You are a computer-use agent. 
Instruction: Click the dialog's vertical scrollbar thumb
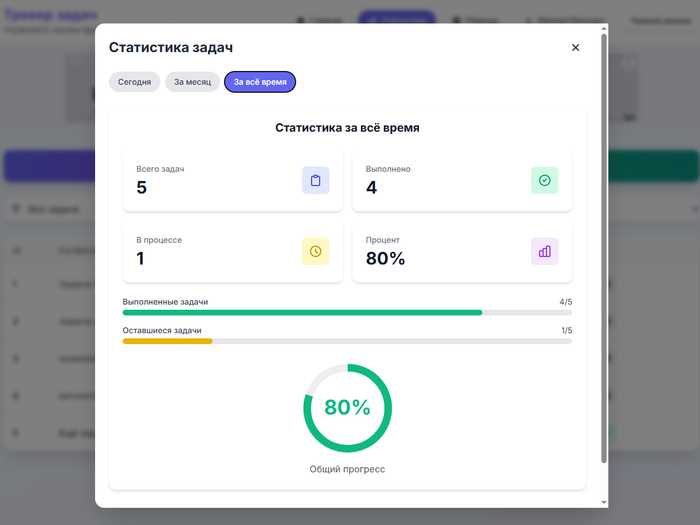pyautogui.click(x=604, y=248)
